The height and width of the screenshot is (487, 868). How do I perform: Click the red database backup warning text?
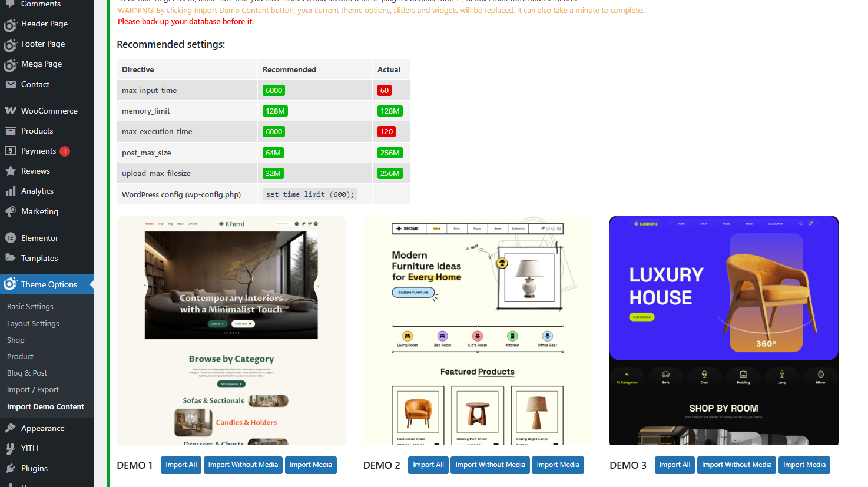(185, 21)
